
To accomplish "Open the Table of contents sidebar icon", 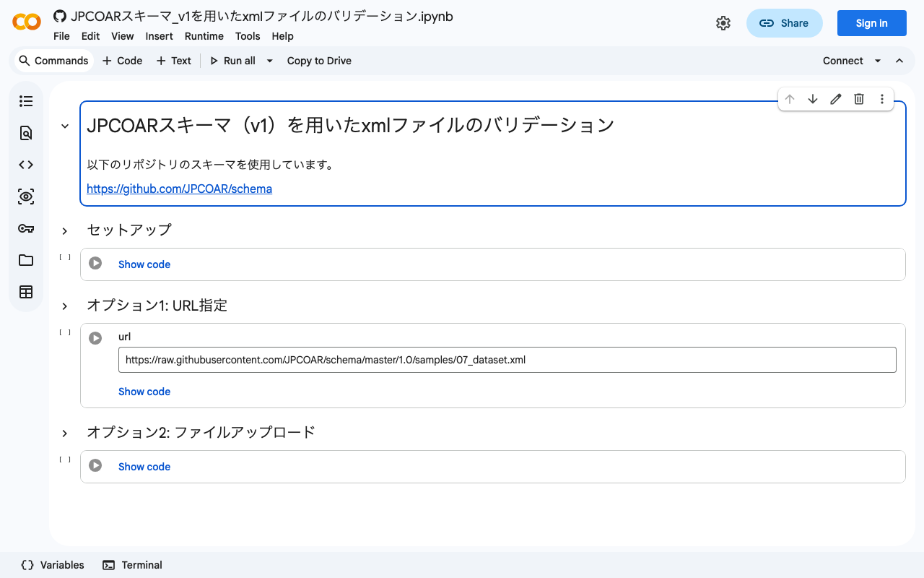I will point(26,101).
